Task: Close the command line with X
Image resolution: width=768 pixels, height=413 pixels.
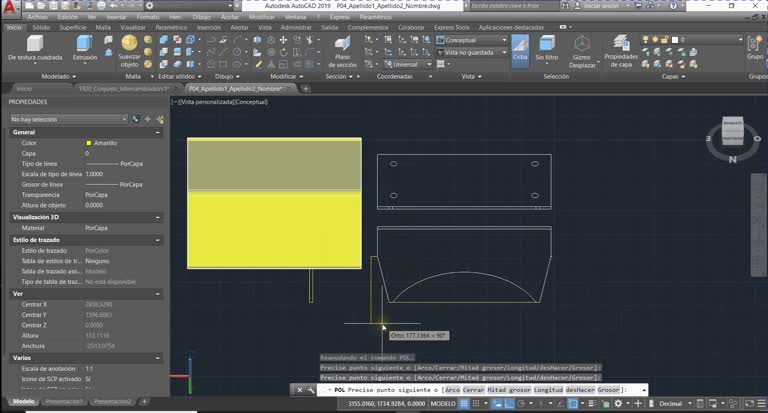Action: point(299,390)
